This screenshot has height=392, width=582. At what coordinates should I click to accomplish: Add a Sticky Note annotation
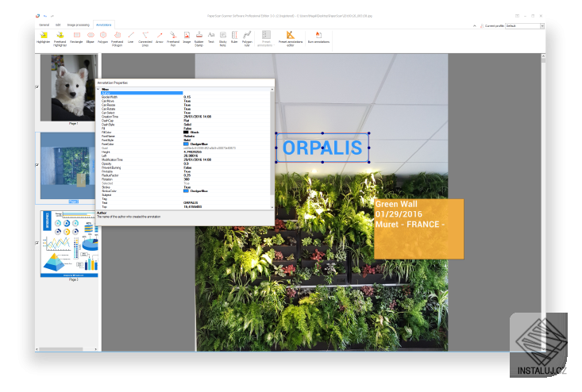[x=222, y=38]
